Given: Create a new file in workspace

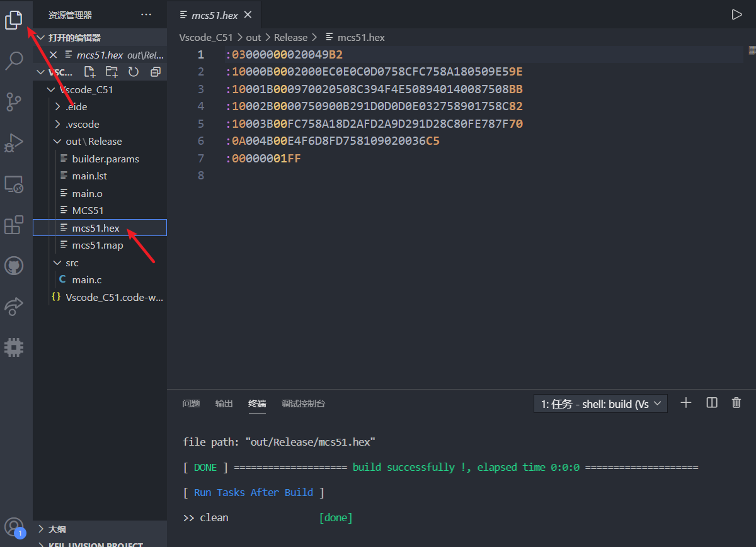Looking at the screenshot, I should (x=90, y=72).
